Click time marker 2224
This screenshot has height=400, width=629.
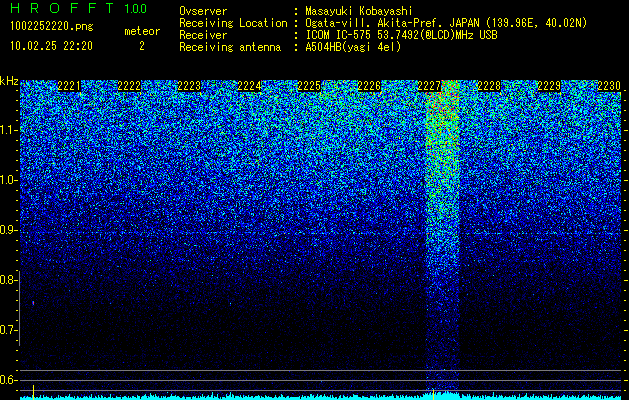click(249, 86)
